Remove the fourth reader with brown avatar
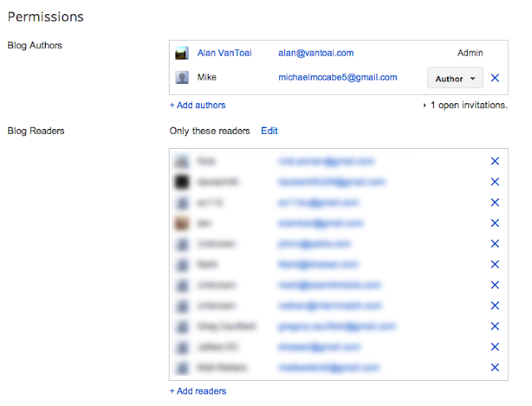This screenshot has width=532, height=406. [x=495, y=223]
